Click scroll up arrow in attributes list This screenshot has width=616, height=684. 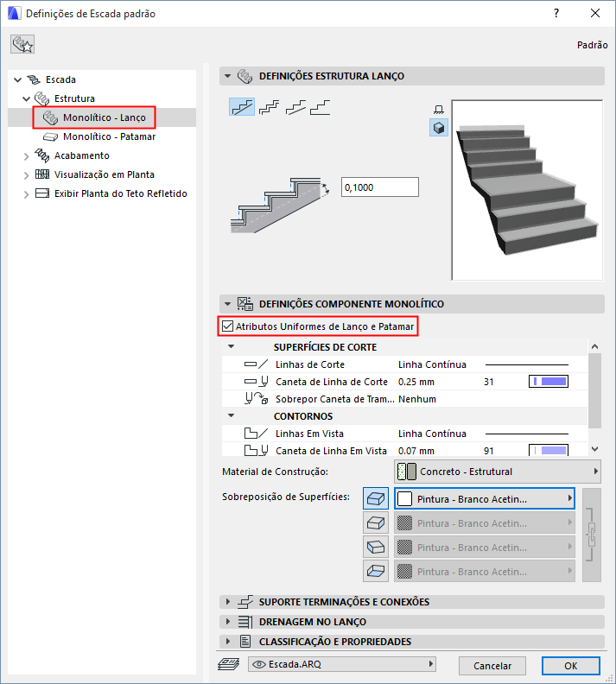pos(594,346)
